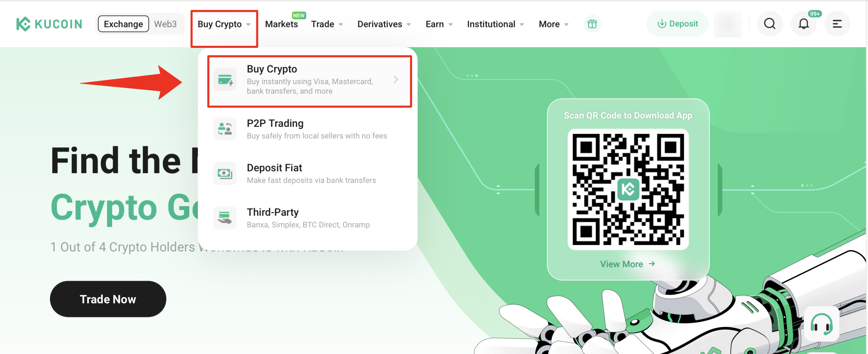
Task: Click the green Deposit button
Action: [x=677, y=24]
